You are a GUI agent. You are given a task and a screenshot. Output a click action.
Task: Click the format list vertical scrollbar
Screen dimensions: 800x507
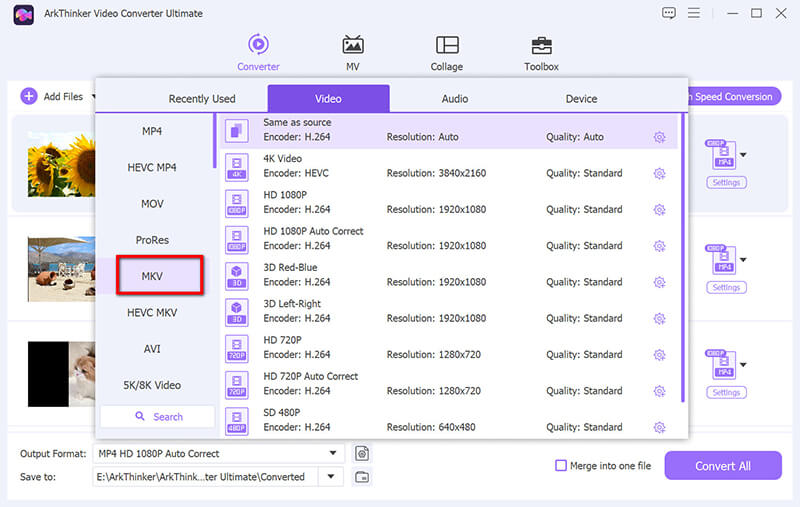pos(214,141)
